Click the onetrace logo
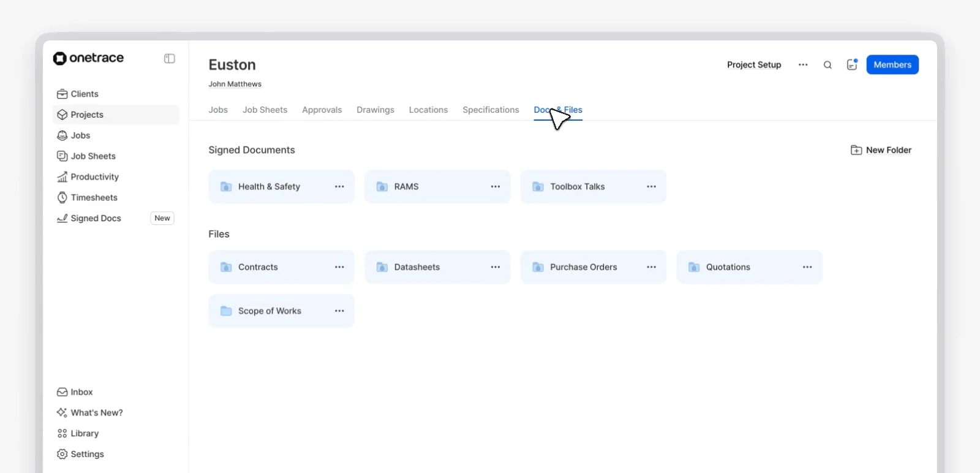 [x=88, y=58]
